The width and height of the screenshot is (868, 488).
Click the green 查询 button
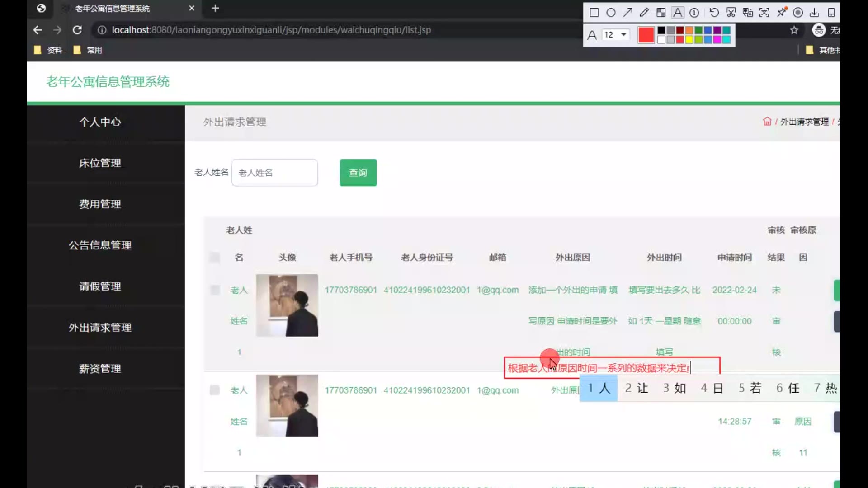358,173
